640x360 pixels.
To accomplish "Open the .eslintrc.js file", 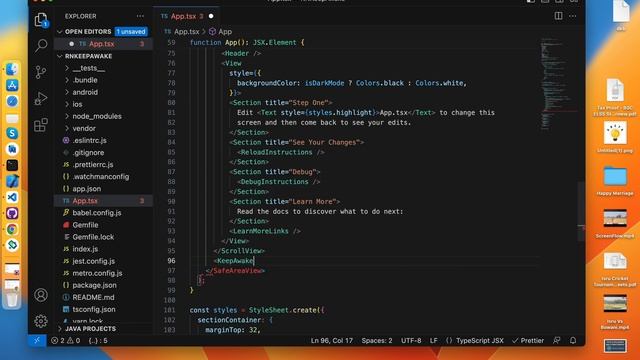I will (x=89, y=140).
